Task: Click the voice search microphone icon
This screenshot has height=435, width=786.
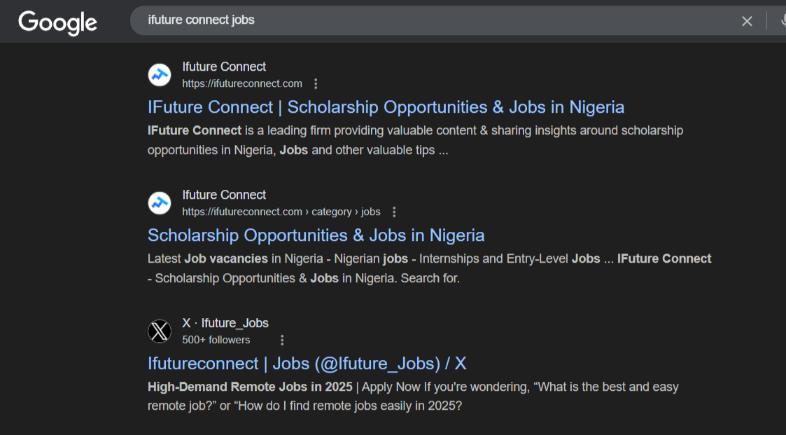Action: point(782,21)
